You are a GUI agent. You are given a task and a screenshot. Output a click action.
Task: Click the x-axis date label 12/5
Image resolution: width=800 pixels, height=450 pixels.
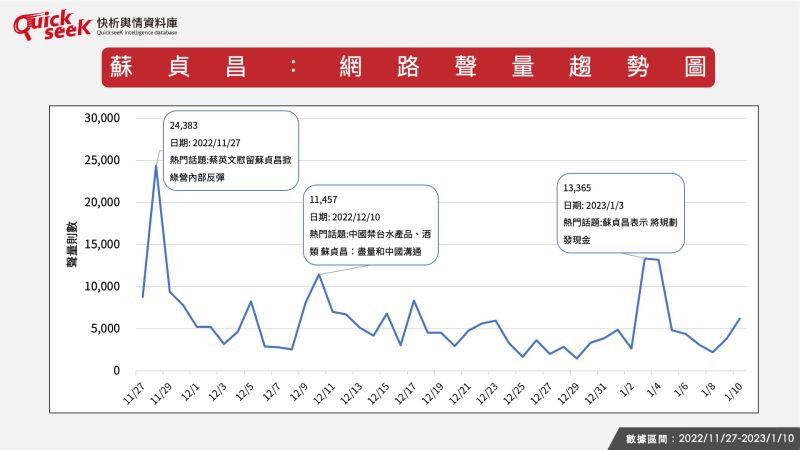click(x=244, y=392)
